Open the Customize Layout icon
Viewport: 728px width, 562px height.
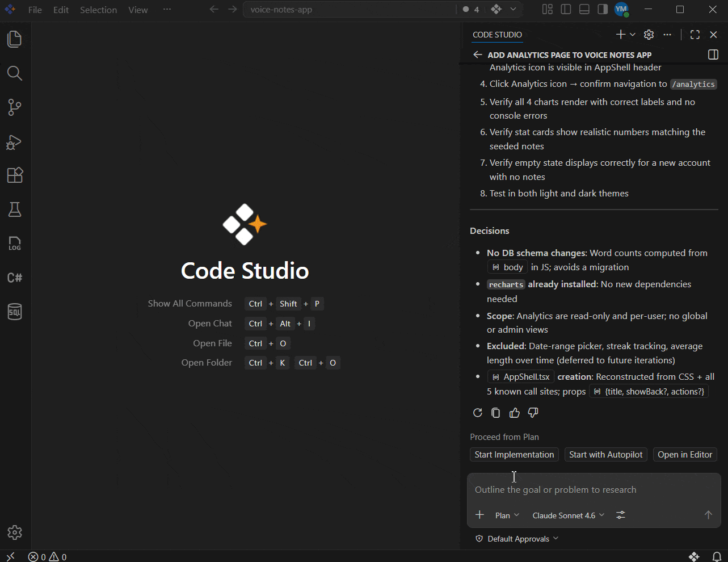[x=548, y=9]
